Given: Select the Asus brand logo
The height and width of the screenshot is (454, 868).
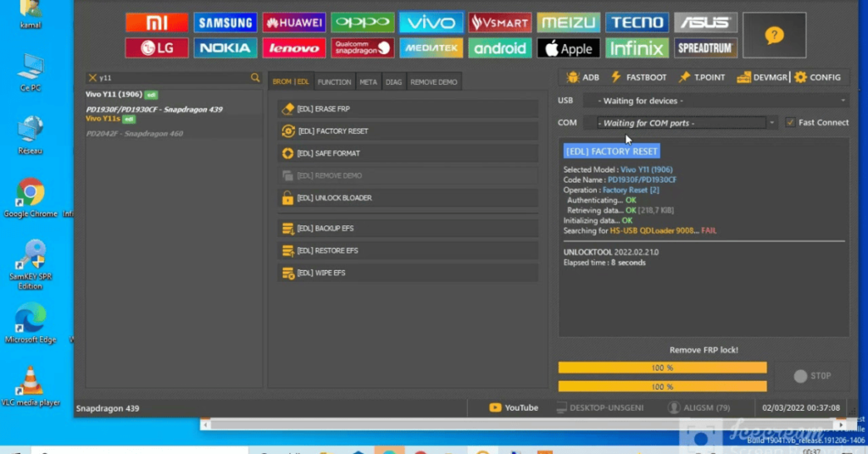Looking at the screenshot, I should coord(706,23).
